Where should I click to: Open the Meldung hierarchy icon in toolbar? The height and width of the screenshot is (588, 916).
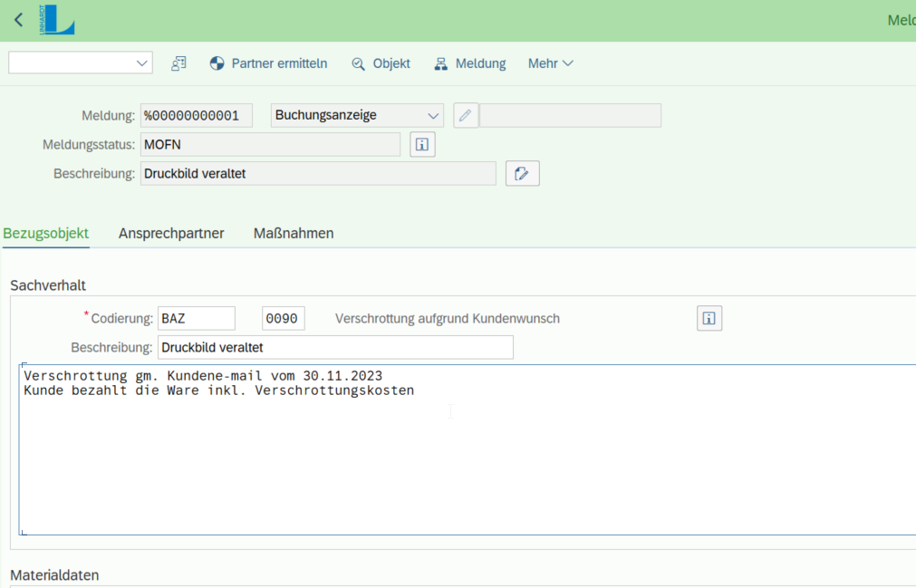440,63
